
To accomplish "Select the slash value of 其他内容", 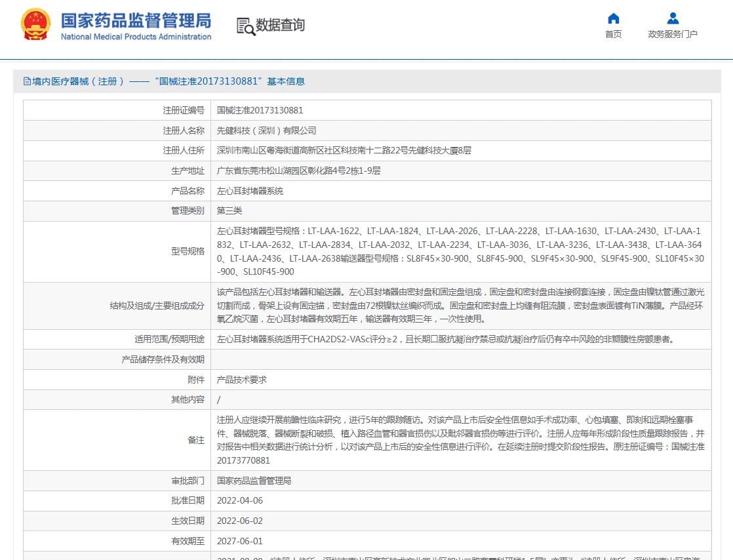I will [x=219, y=399].
